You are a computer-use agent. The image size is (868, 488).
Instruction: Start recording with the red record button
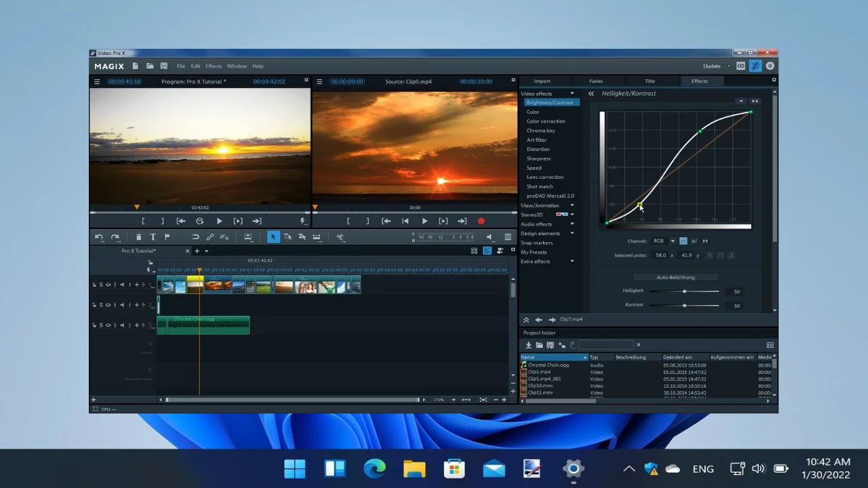pos(481,221)
